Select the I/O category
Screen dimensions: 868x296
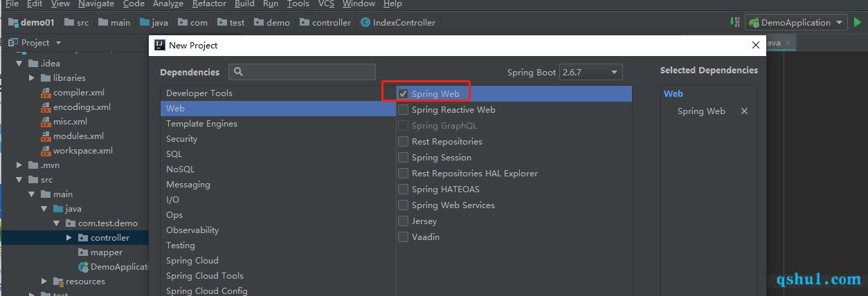278,200
